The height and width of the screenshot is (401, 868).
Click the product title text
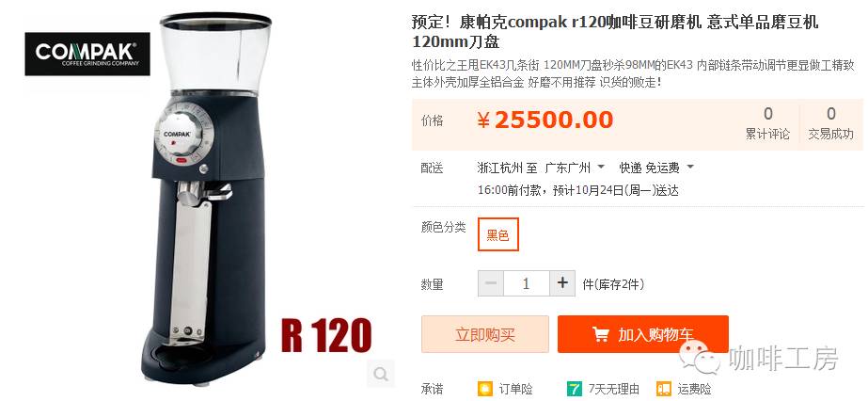pyautogui.click(x=615, y=32)
